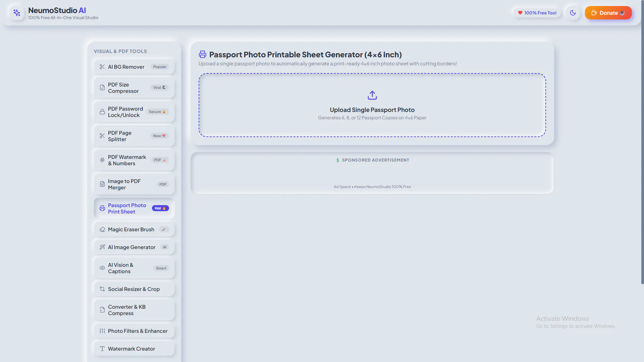Viewport: 644px width, 362px height.
Task: Click the Upload Single Passport Photo text
Action: coord(372,110)
